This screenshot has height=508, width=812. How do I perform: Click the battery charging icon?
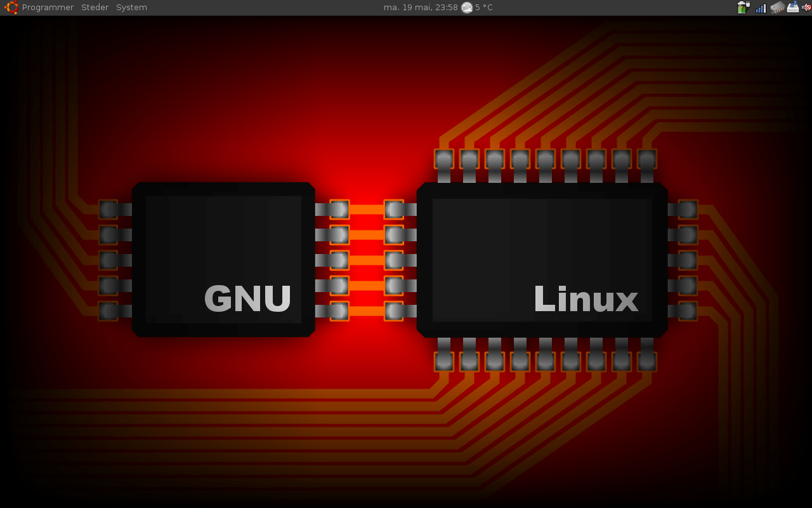tap(743, 8)
